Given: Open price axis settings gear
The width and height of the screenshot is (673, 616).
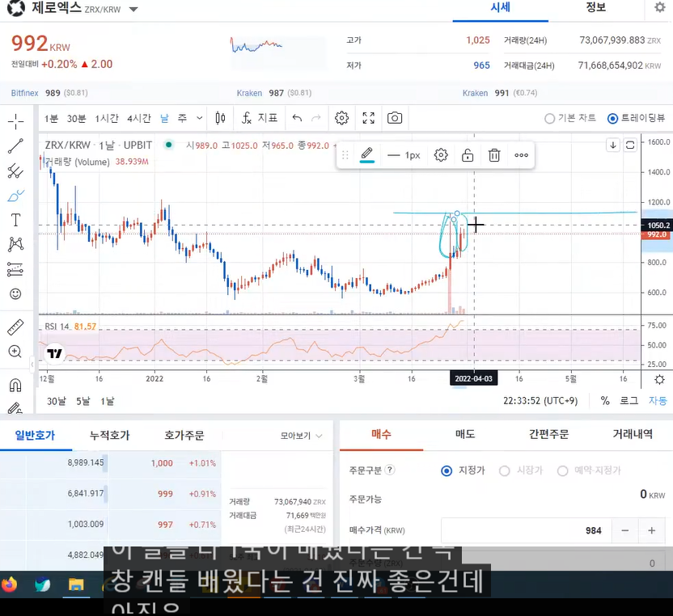Looking at the screenshot, I should coord(660,380).
